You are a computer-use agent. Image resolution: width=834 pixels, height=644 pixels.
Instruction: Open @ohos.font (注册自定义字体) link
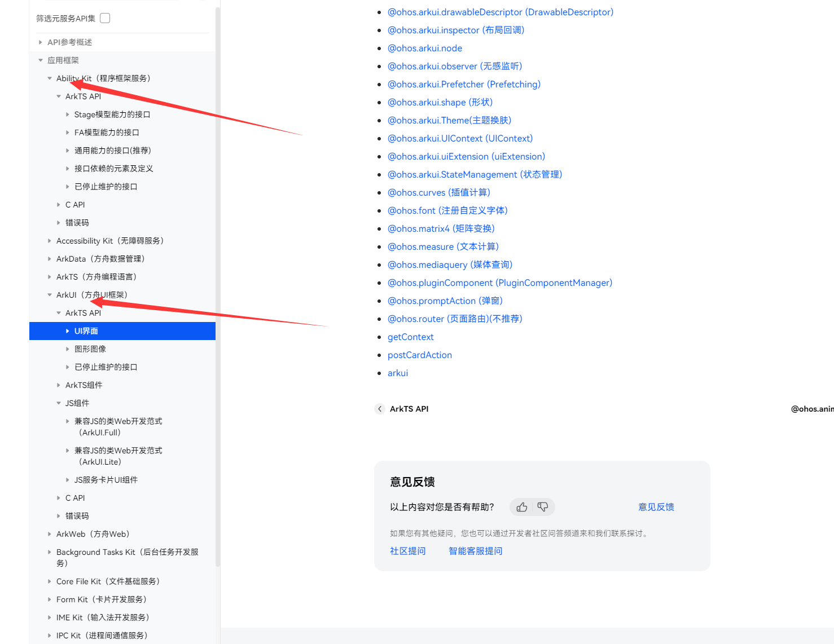pos(447,210)
